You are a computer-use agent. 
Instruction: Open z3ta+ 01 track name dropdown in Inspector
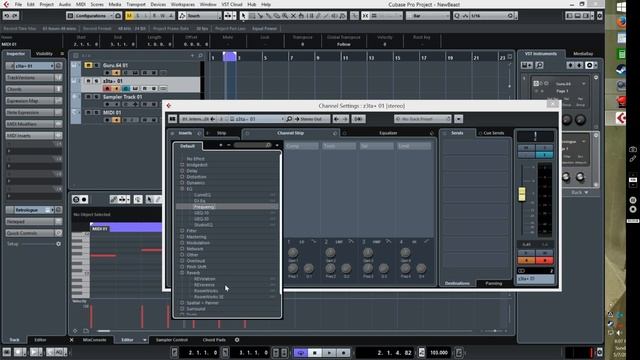pos(52,66)
